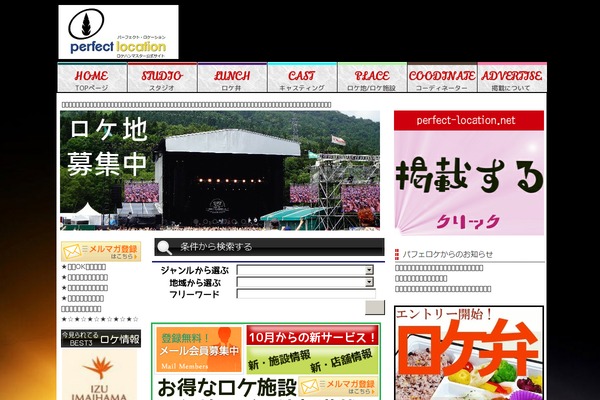This screenshot has height=400, width=600.
Task: Open the IZU IMAIHAMA thumbnail
Action: pyautogui.click(x=99, y=375)
